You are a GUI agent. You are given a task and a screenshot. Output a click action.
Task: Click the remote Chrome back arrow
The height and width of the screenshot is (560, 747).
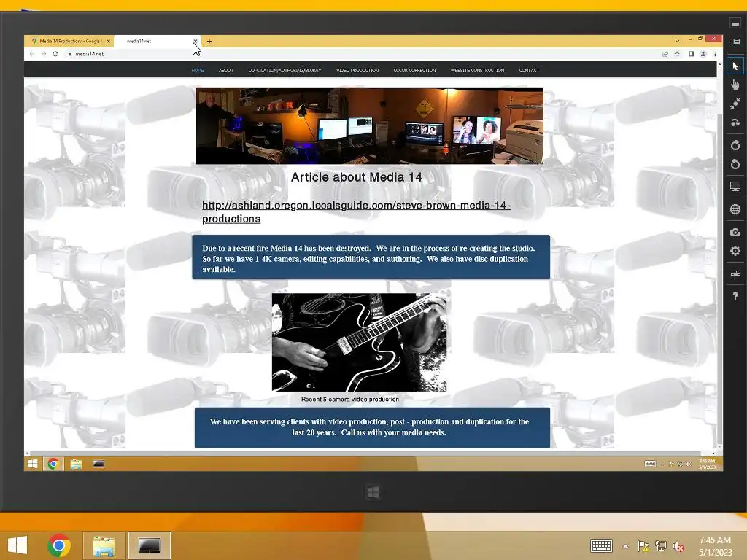(x=32, y=54)
